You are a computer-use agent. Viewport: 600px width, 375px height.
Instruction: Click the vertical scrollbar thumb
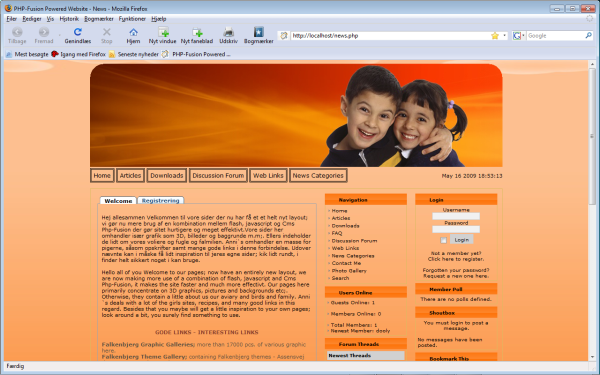[592, 137]
